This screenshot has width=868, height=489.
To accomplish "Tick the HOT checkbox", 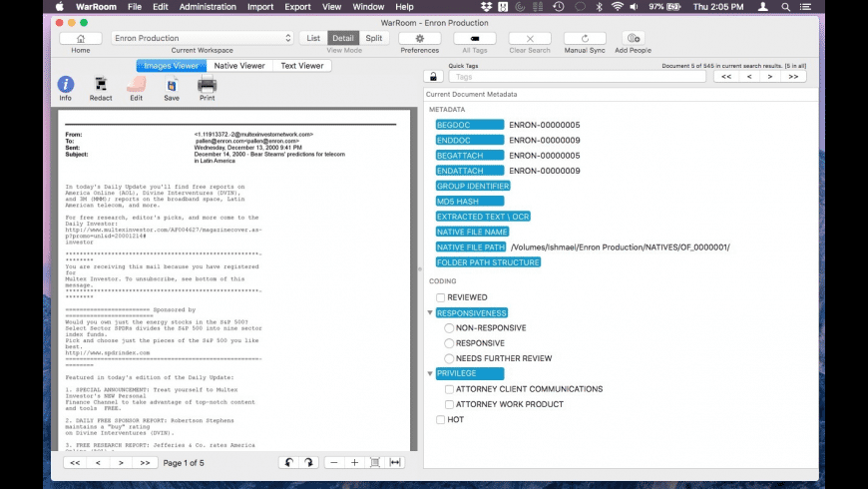I will pyautogui.click(x=441, y=420).
